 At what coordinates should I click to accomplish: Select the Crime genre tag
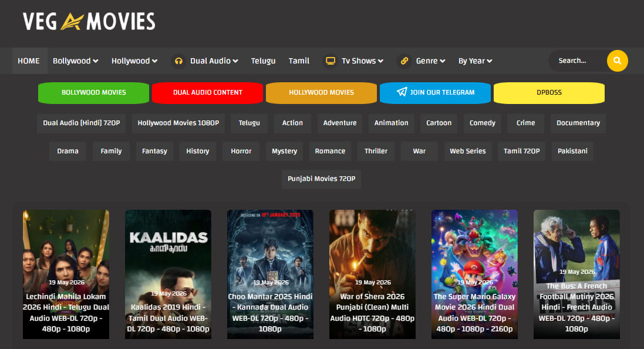pos(526,123)
